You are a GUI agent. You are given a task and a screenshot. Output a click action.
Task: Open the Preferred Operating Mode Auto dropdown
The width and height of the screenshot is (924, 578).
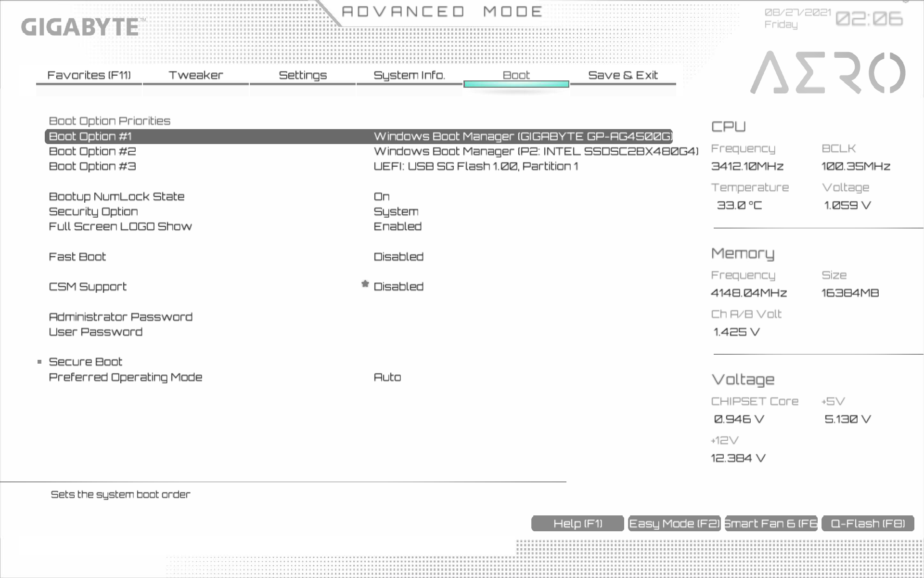pos(387,377)
